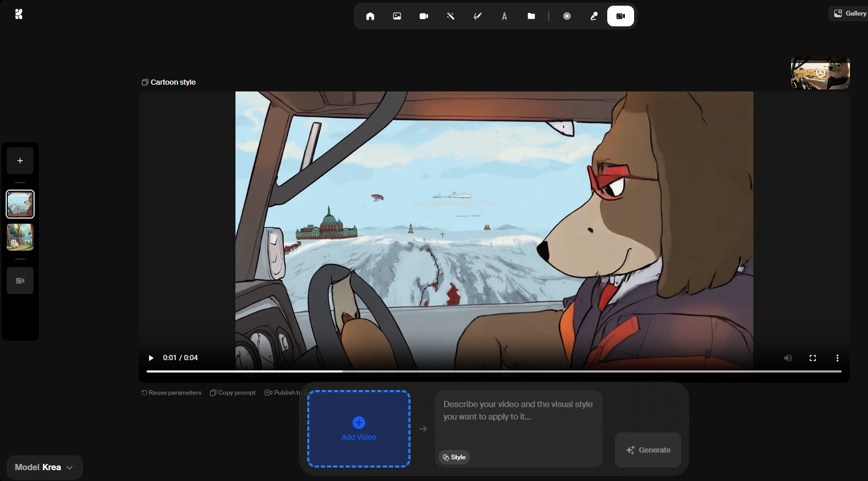Click the Generate button
The image size is (868, 481).
coord(648,450)
